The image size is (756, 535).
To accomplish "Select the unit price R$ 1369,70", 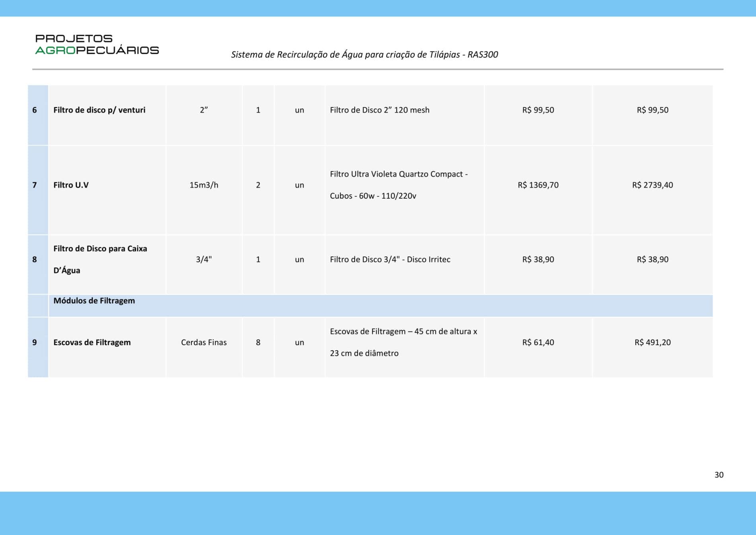I will pos(538,185).
